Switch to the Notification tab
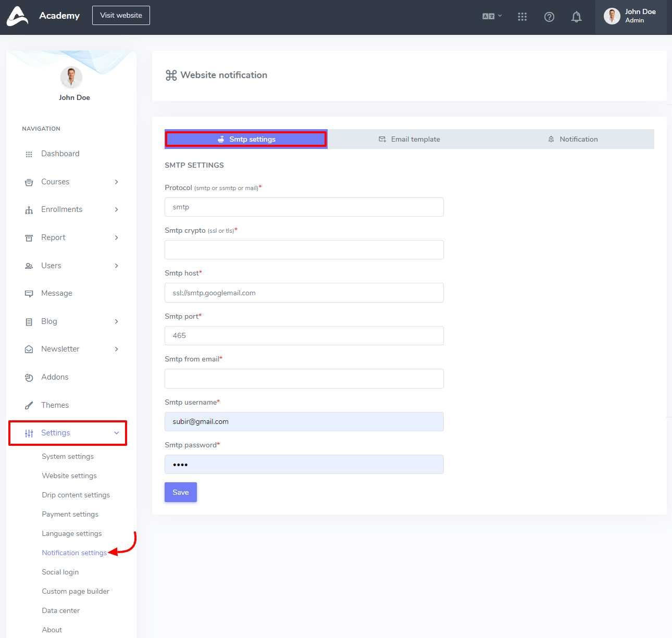 (x=573, y=139)
